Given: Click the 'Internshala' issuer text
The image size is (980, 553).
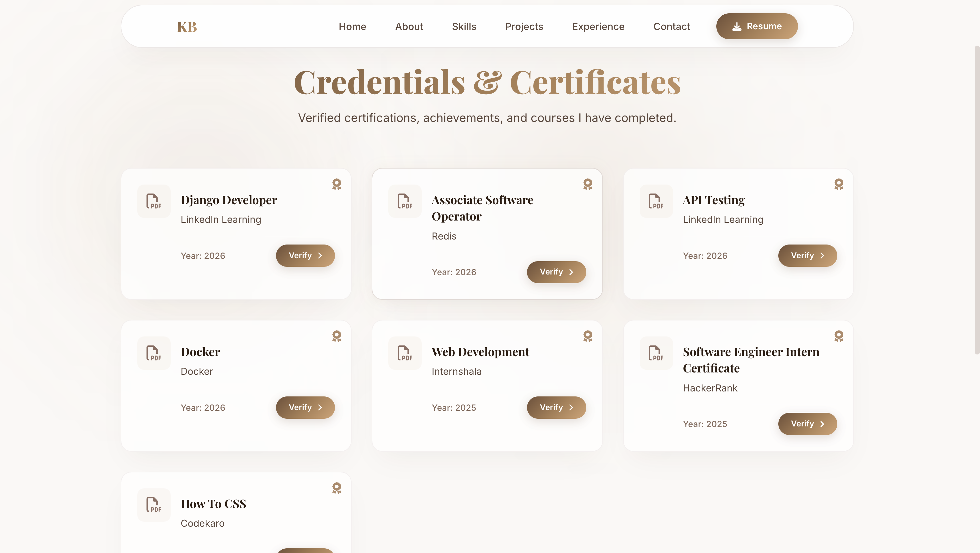Looking at the screenshot, I should (x=456, y=371).
